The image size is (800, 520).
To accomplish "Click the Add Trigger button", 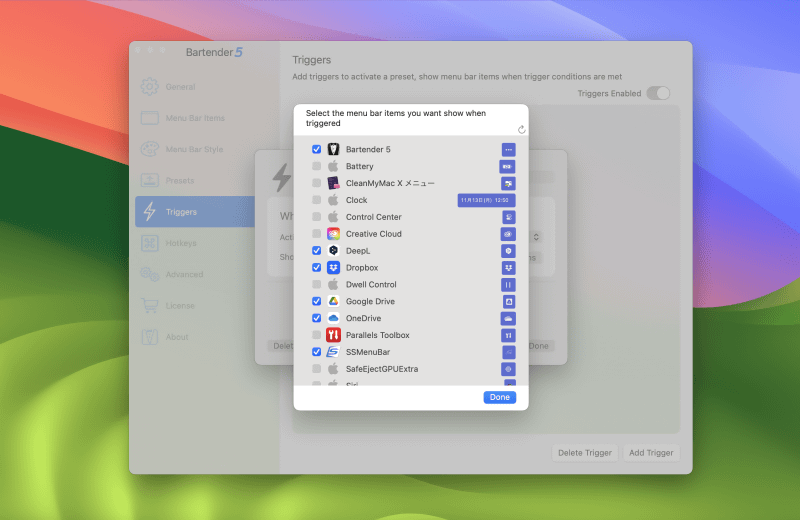I will (x=651, y=453).
